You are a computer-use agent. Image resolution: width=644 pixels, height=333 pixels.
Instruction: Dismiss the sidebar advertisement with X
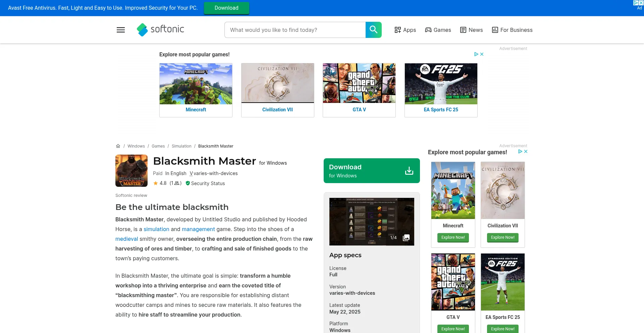[x=526, y=152]
